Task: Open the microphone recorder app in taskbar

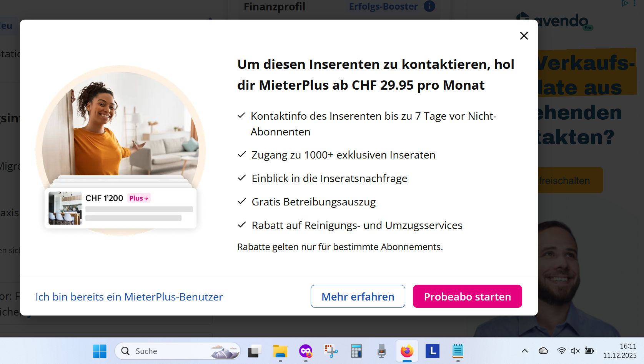Action: [381, 351]
